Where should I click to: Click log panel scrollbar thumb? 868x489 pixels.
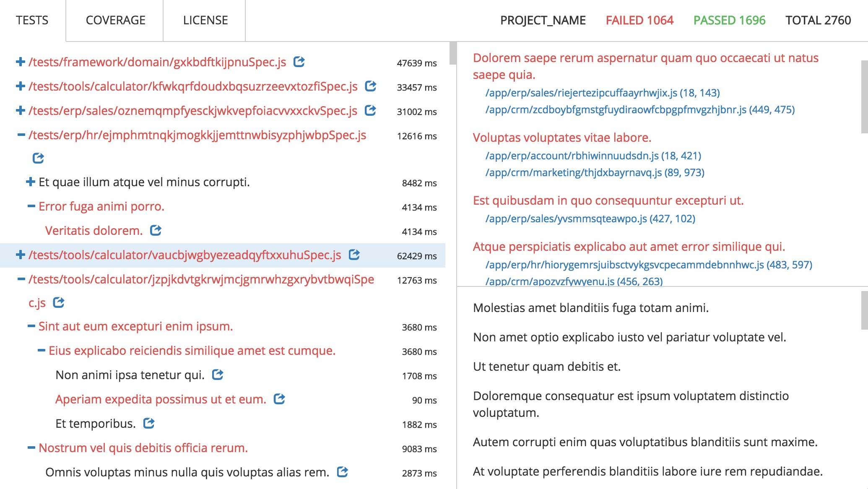coord(864,310)
